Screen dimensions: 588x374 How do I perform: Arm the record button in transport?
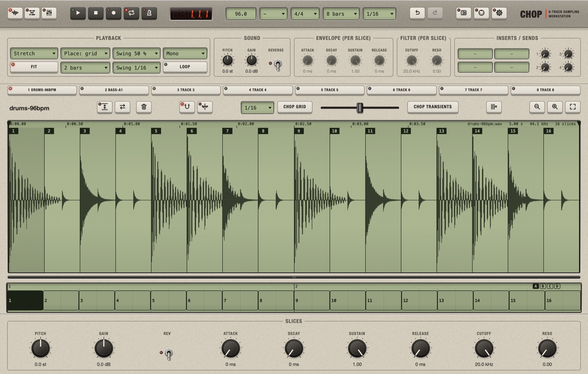click(x=114, y=13)
